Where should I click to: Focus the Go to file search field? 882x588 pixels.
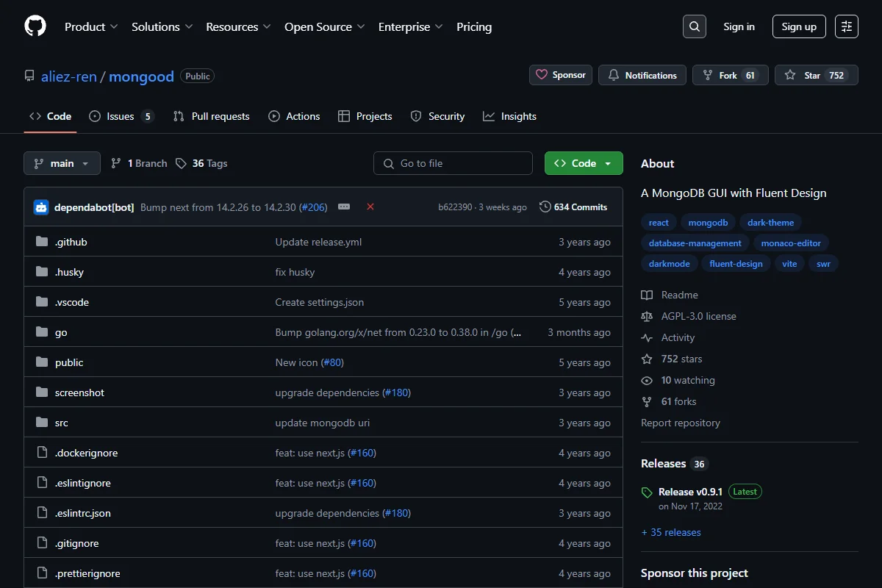pos(453,163)
